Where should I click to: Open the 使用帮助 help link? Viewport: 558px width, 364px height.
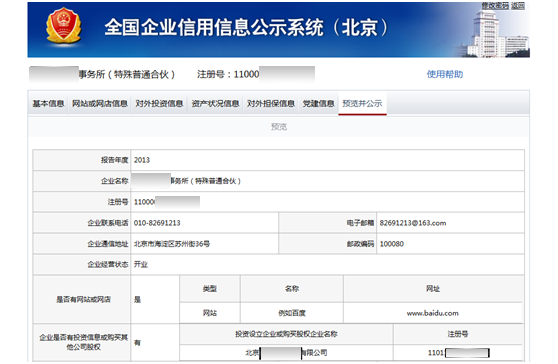click(445, 74)
